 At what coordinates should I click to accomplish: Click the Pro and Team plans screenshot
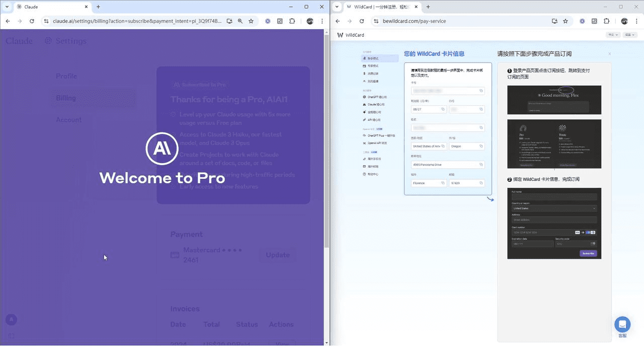(554, 143)
